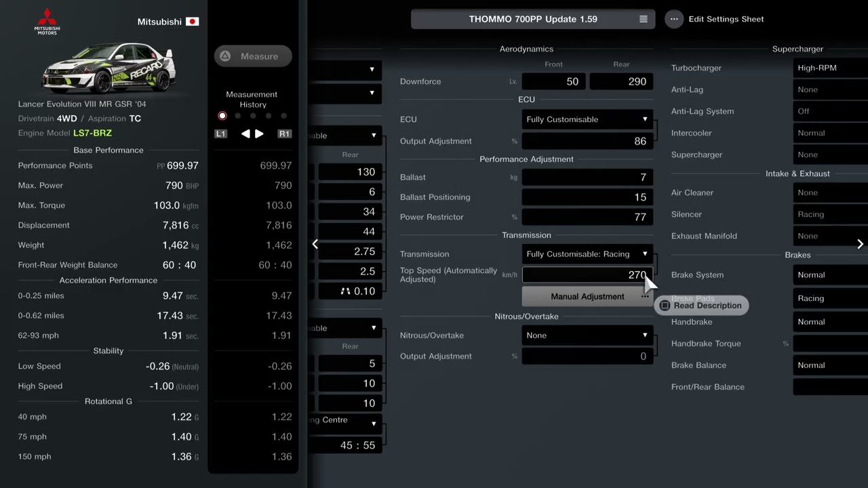This screenshot has height=488, width=868.
Task: Select rear value 130 field
Action: tap(350, 172)
